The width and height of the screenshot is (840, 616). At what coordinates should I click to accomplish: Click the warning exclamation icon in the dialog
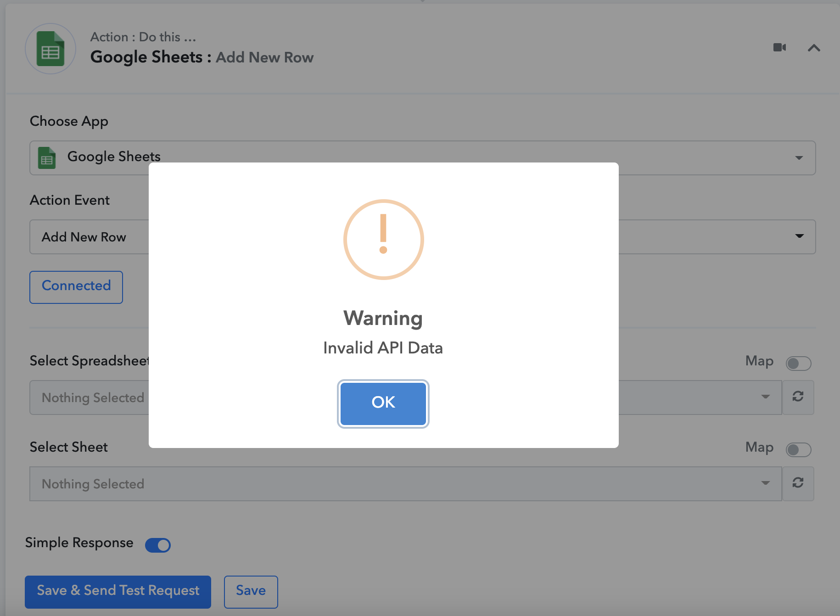tap(383, 240)
